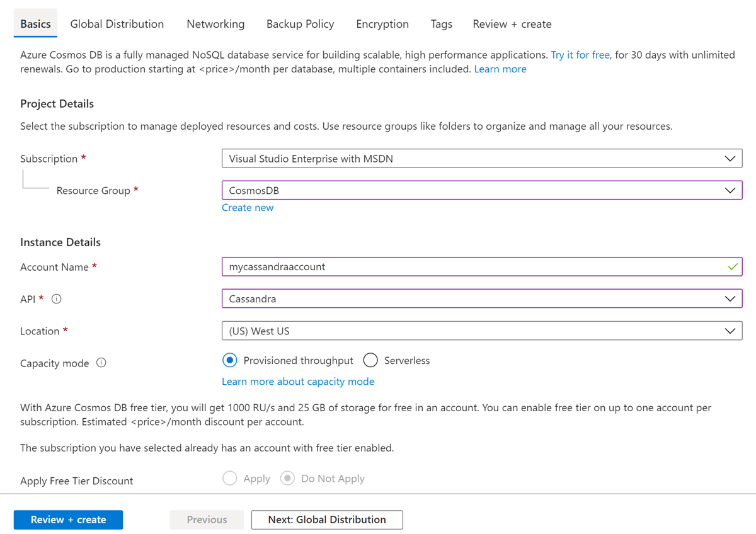Viewport: 756px width, 534px height.
Task: Open the Try it for free link
Action: click(x=580, y=55)
